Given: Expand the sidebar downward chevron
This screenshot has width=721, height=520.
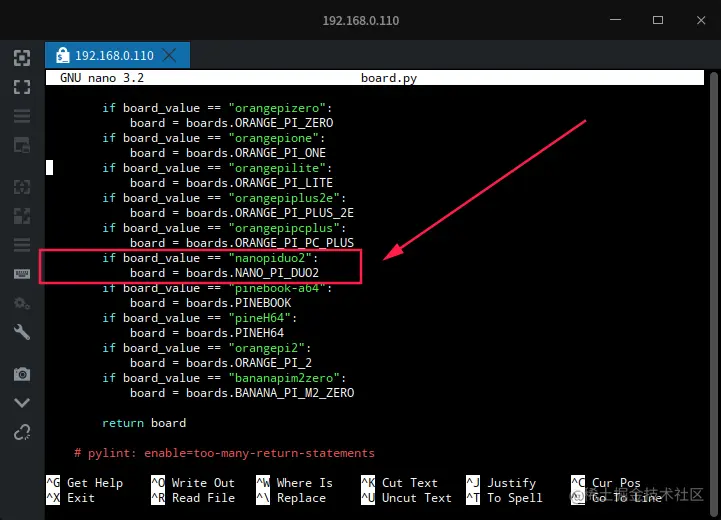Looking at the screenshot, I should 22,403.
